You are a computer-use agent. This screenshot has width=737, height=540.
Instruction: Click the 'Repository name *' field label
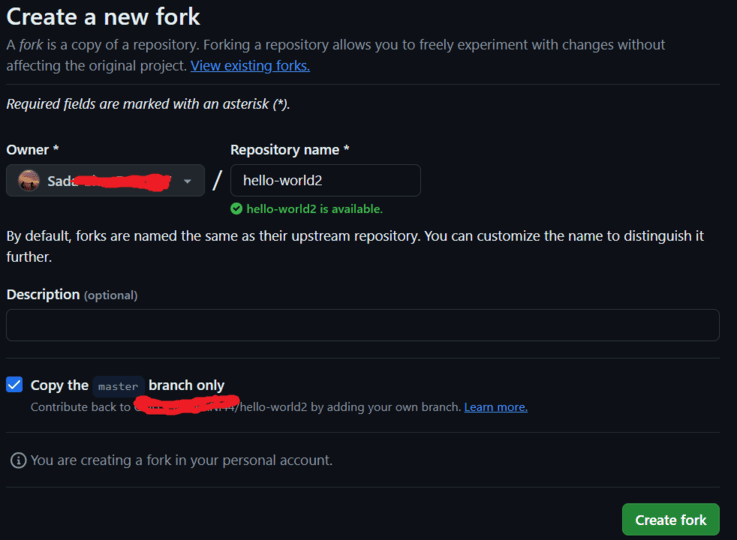pyautogui.click(x=290, y=149)
